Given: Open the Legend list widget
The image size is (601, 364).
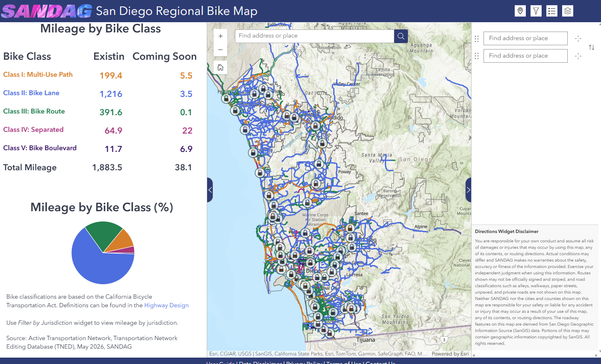Looking at the screenshot, I should tap(552, 11).
